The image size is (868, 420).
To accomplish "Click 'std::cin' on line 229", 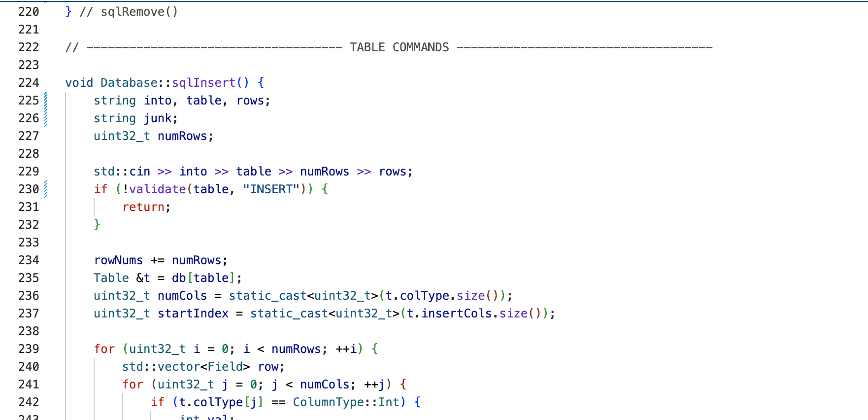I will (x=122, y=172).
